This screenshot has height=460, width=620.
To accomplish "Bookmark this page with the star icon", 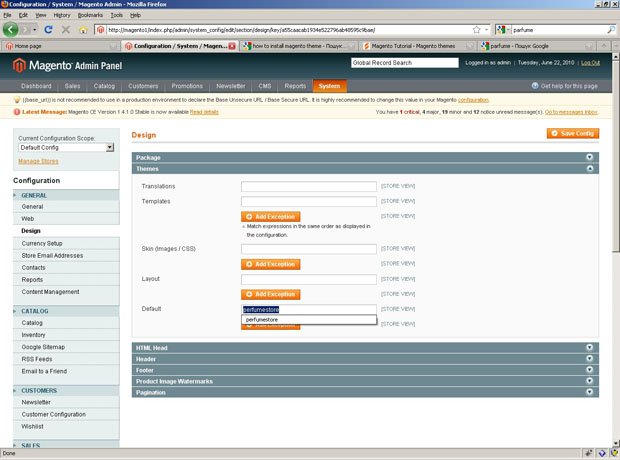I will tap(476, 30).
